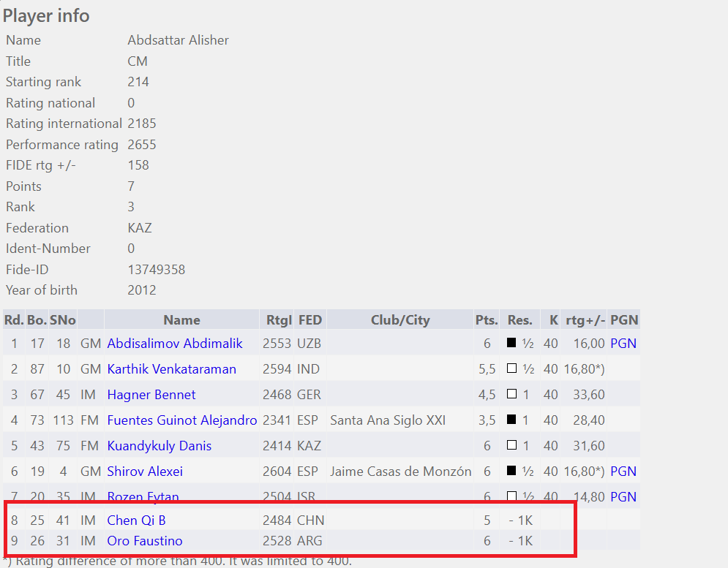The height and width of the screenshot is (568, 728).
Task: Click the Federation value KAZ
Action: 139,228
